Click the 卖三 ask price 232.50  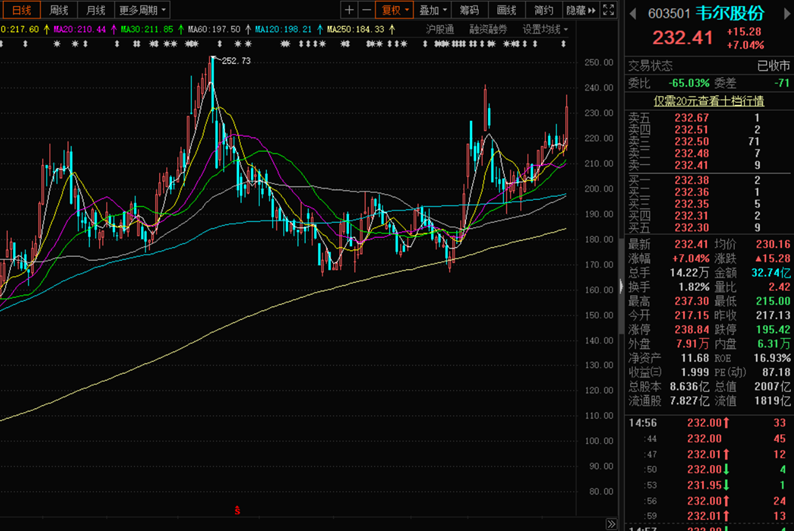click(x=691, y=141)
